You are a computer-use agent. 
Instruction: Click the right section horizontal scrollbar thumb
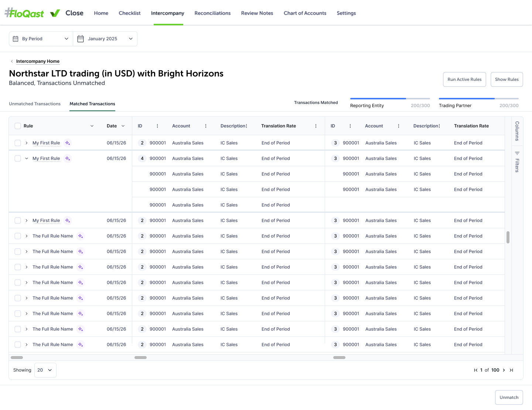[340, 358]
